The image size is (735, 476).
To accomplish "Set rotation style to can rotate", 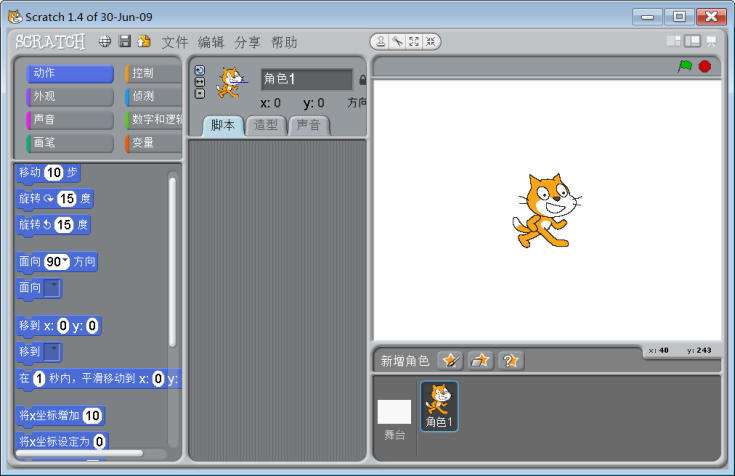I will click(200, 70).
